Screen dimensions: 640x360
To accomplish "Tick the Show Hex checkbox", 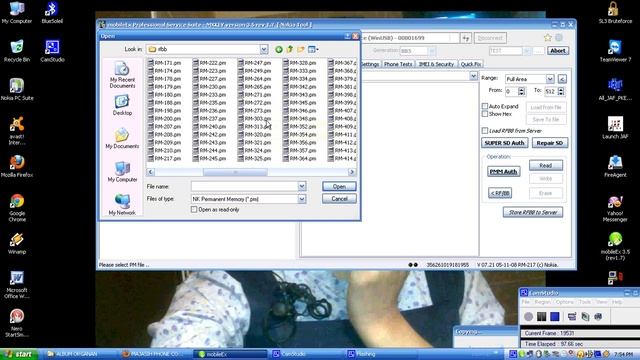I will [484, 114].
